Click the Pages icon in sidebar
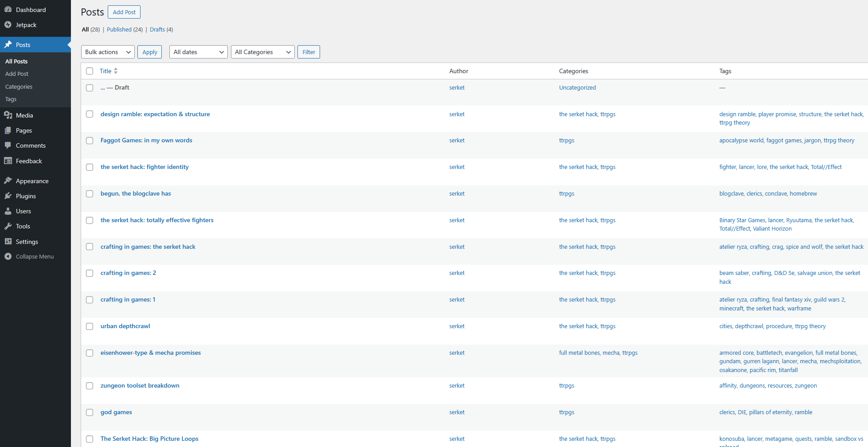This screenshot has height=447, width=868. [x=8, y=130]
